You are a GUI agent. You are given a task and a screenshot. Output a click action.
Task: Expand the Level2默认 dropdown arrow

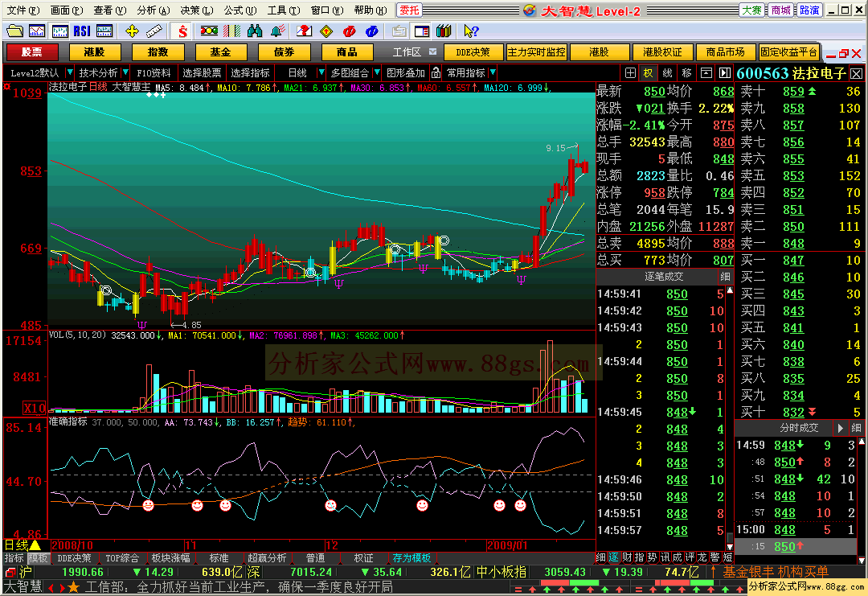pos(70,72)
